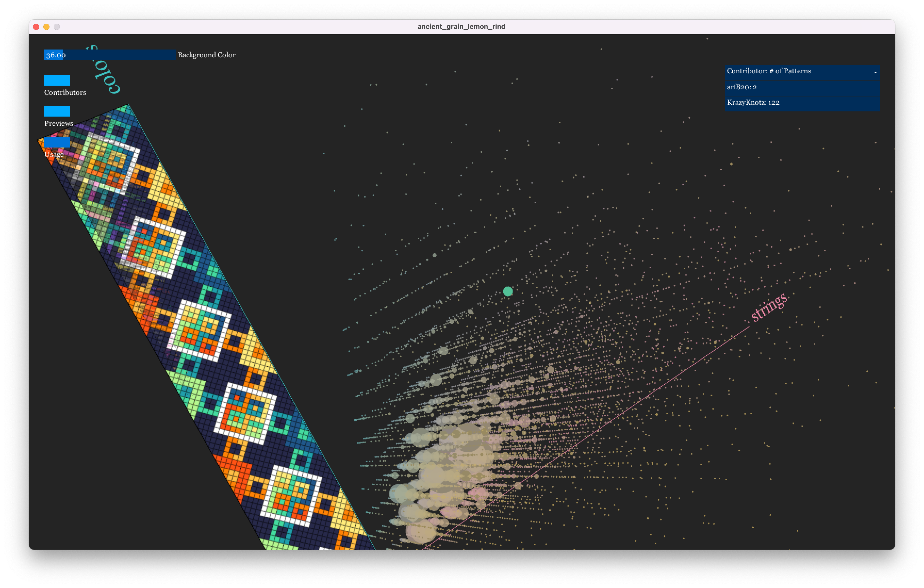
Task: Click the yellow minimize window button
Action: coord(46,27)
